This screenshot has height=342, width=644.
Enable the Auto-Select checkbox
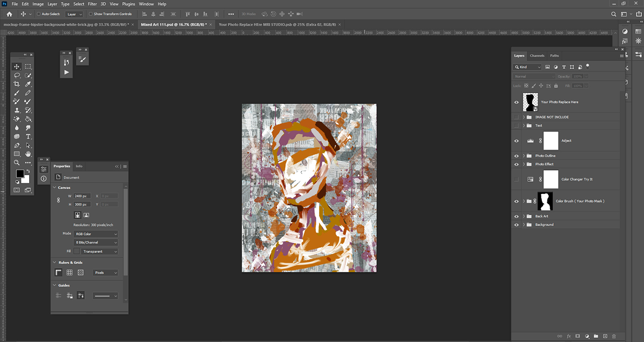pos(38,14)
